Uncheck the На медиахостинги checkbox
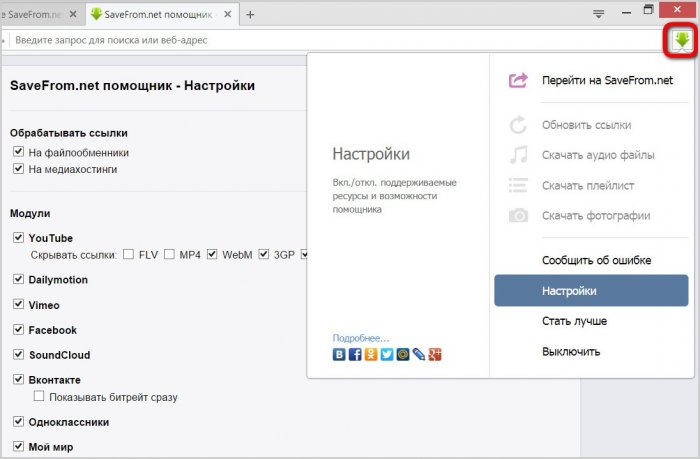 (18, 169)
